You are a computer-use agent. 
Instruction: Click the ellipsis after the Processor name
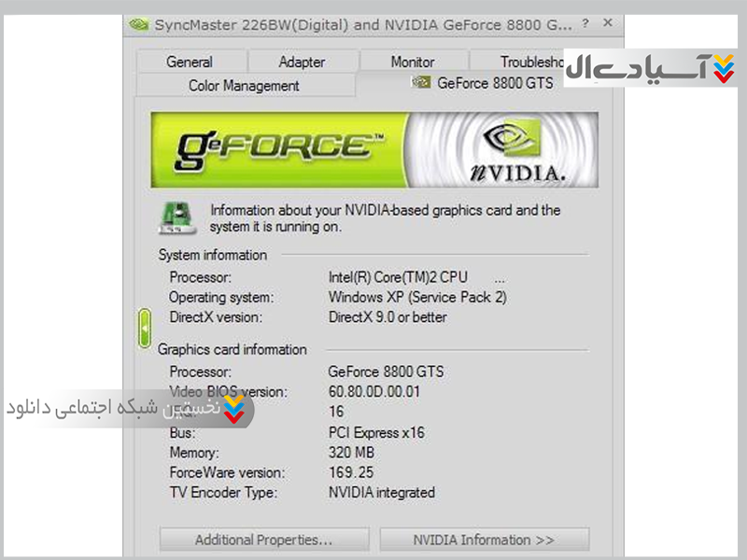[x=500, y=280]
